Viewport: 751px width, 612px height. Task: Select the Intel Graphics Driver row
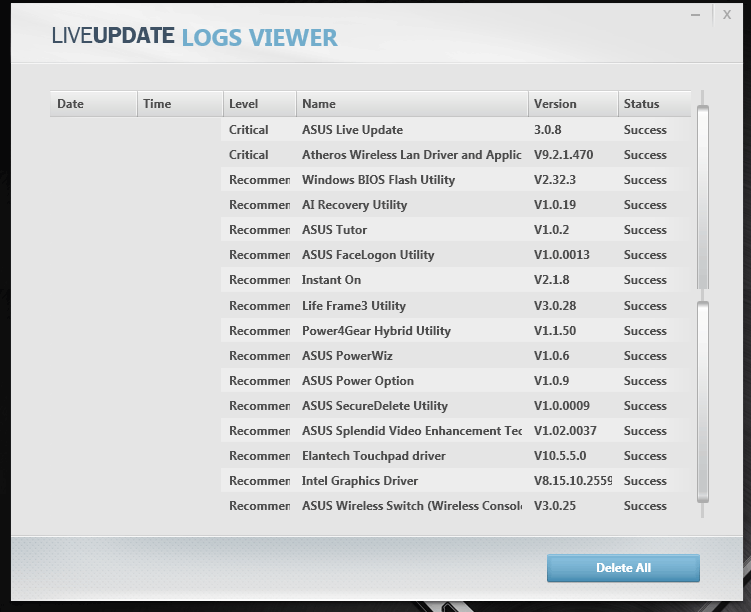pos(455,480)
